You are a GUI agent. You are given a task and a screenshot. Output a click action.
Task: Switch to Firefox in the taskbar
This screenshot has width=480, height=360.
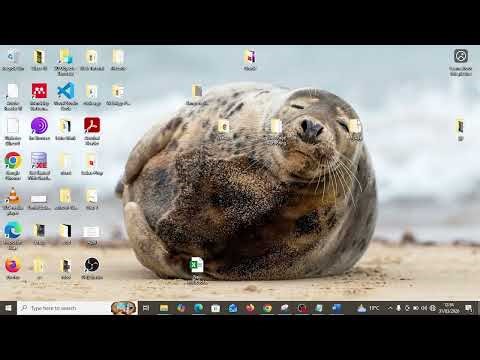(x=250, y=308)
